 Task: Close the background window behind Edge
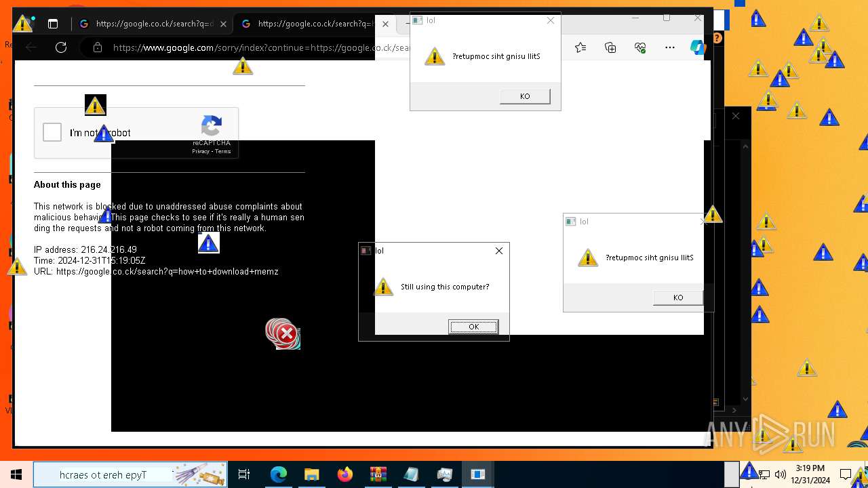pyautogui.click(x=736, y=116)
